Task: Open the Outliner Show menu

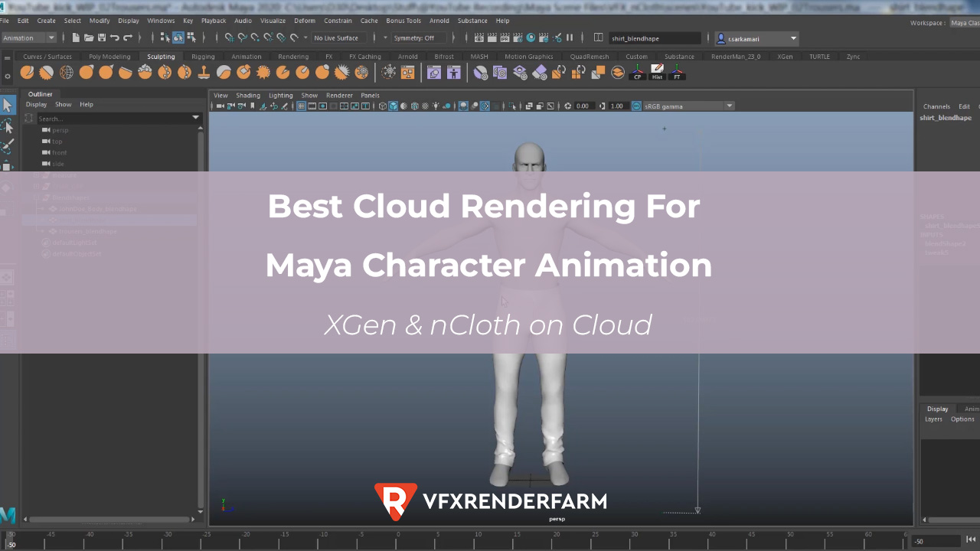Action: [x=64, y=104]
